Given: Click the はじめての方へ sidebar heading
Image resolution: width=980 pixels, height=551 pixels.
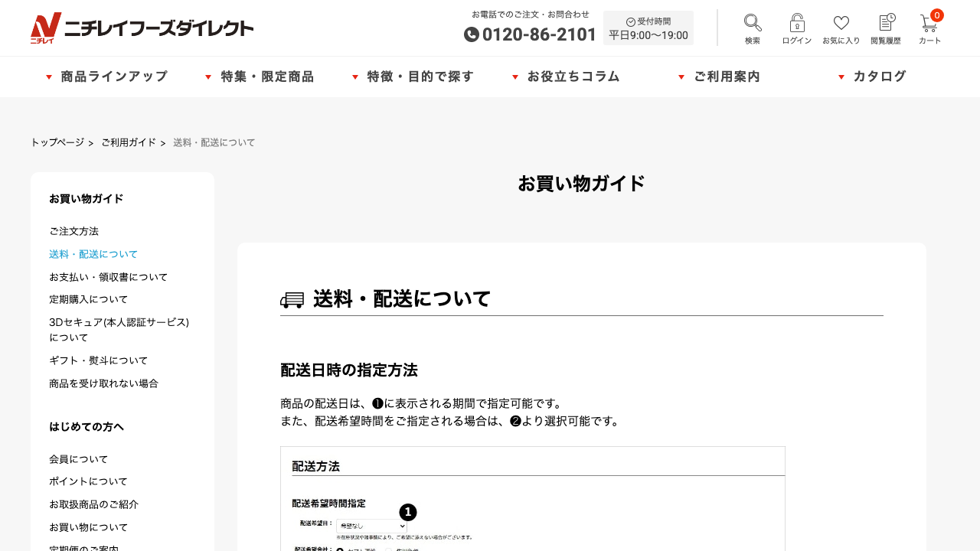Looking at the screenshot, I should (x=87, y=427).
